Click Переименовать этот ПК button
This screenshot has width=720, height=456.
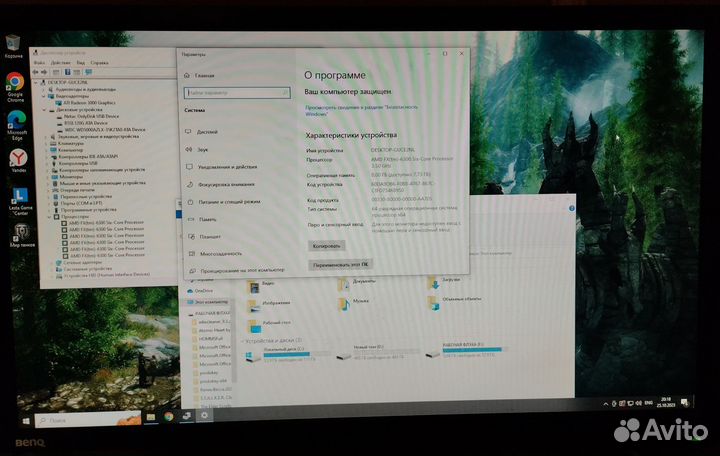coord(341,265)
